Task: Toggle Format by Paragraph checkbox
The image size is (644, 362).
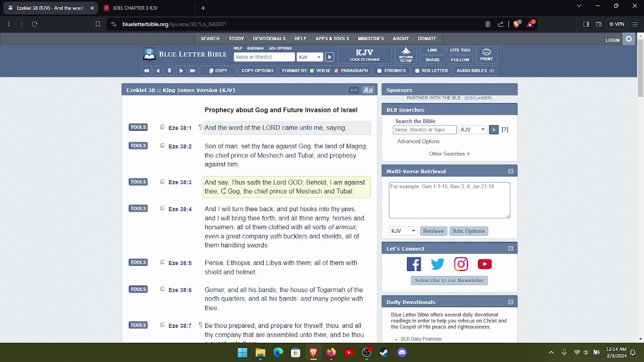Action: (337, 71)
